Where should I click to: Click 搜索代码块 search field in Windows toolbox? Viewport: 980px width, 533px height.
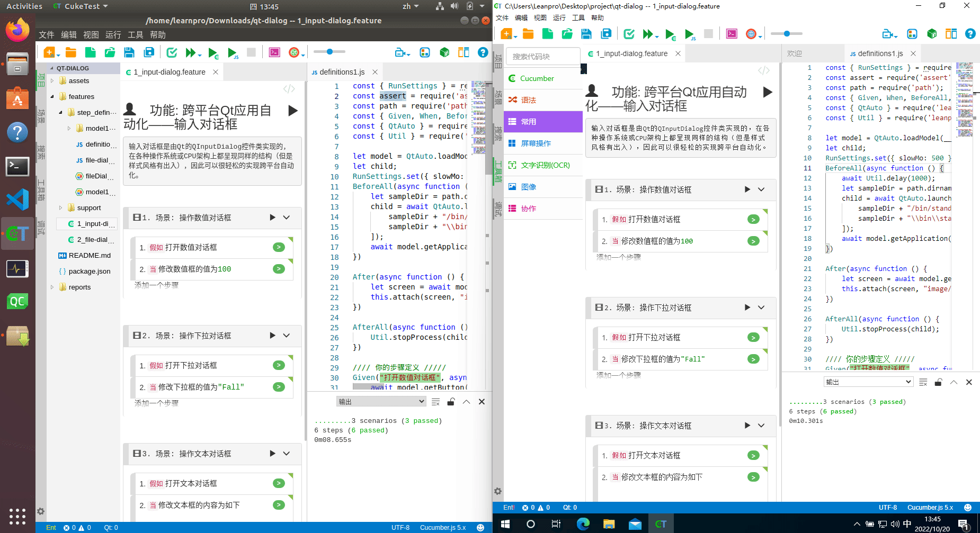543,57
